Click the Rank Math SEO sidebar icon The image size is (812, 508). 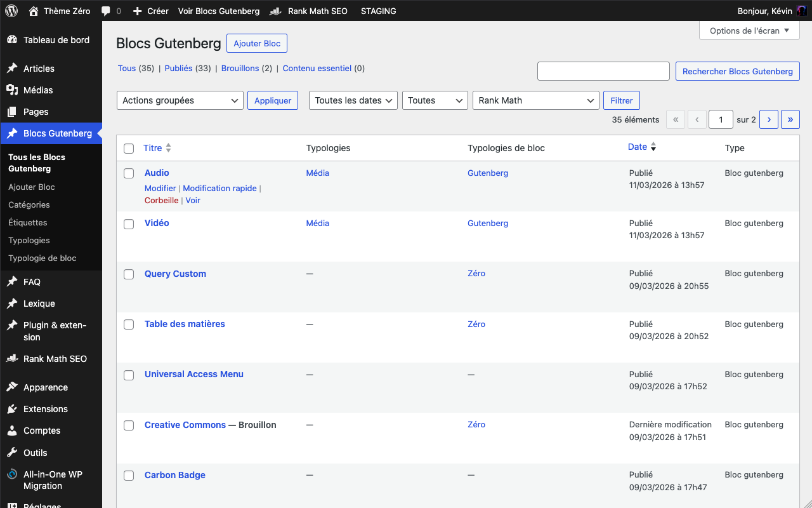[x=12, y=358]
